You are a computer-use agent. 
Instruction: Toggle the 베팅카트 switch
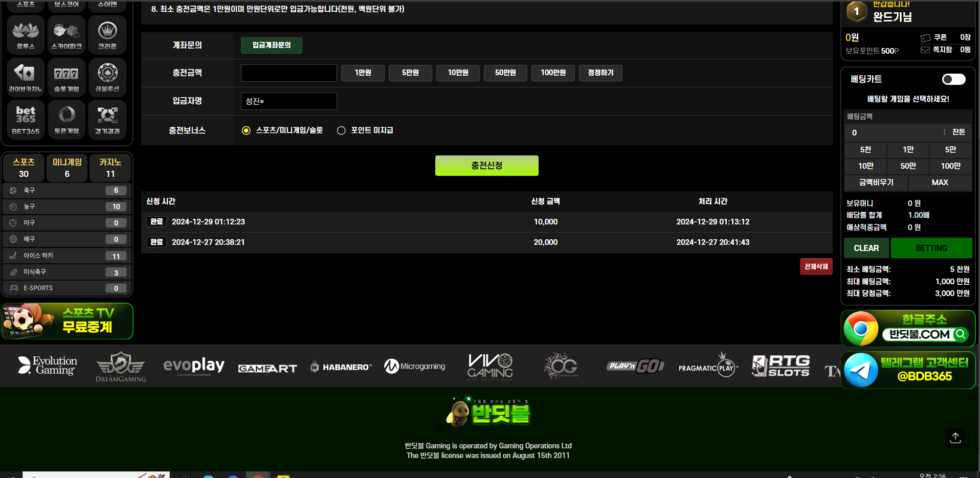click(954, 79)
